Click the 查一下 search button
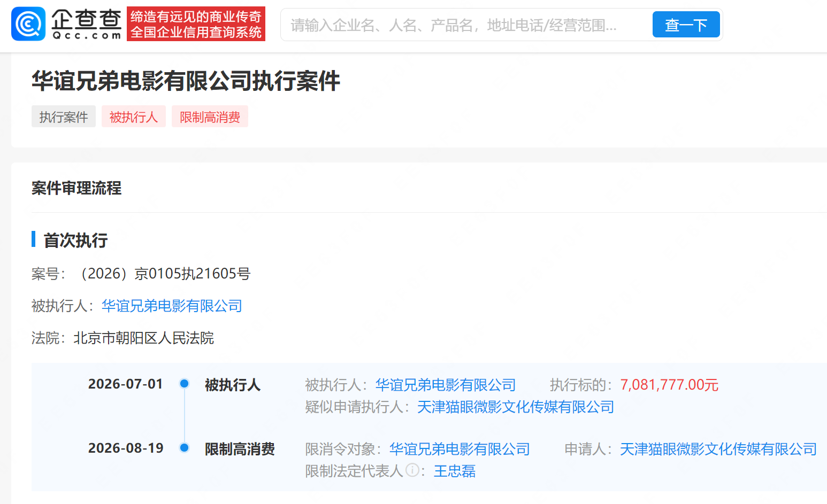827x504 pixels. pyautogui.click(x=686, y=25)
